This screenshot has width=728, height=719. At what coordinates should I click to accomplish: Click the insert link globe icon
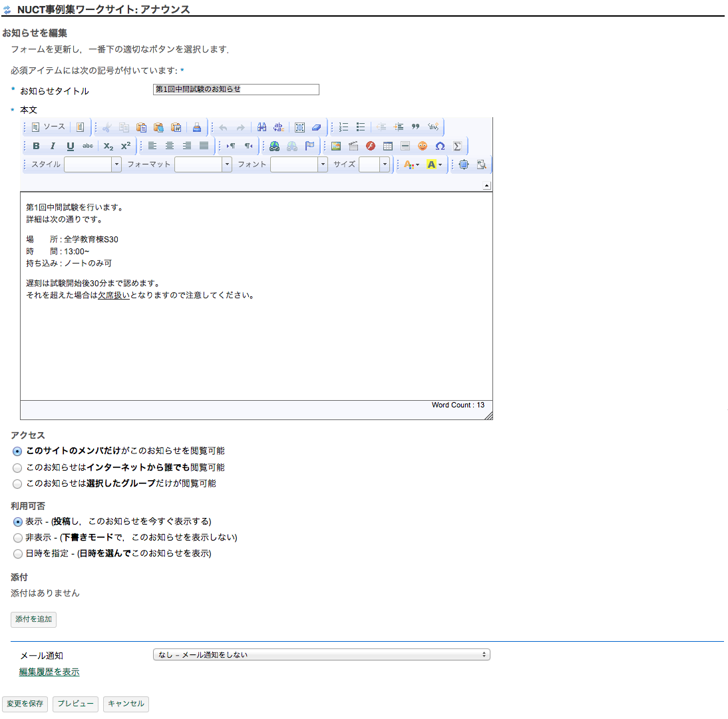point(275,146)
